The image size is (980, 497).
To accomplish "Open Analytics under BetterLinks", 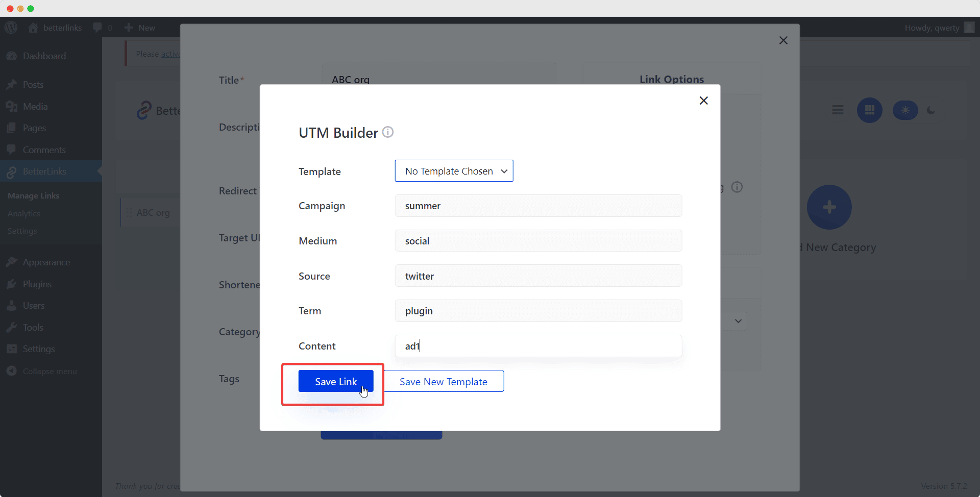I will click(x=24, y=213).
